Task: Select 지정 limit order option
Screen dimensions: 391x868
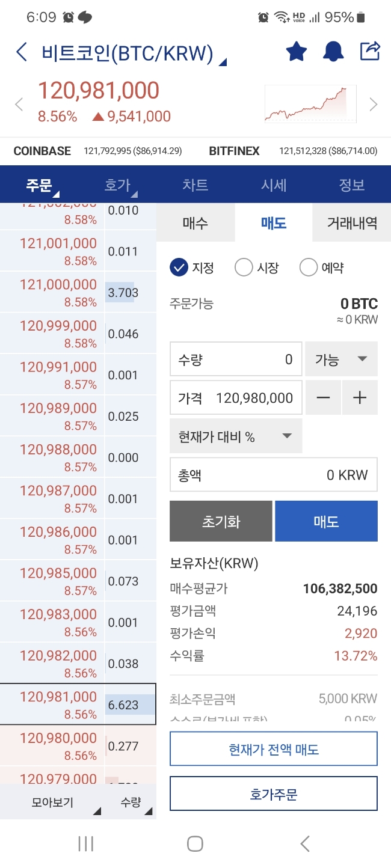Action: [179, 267]
